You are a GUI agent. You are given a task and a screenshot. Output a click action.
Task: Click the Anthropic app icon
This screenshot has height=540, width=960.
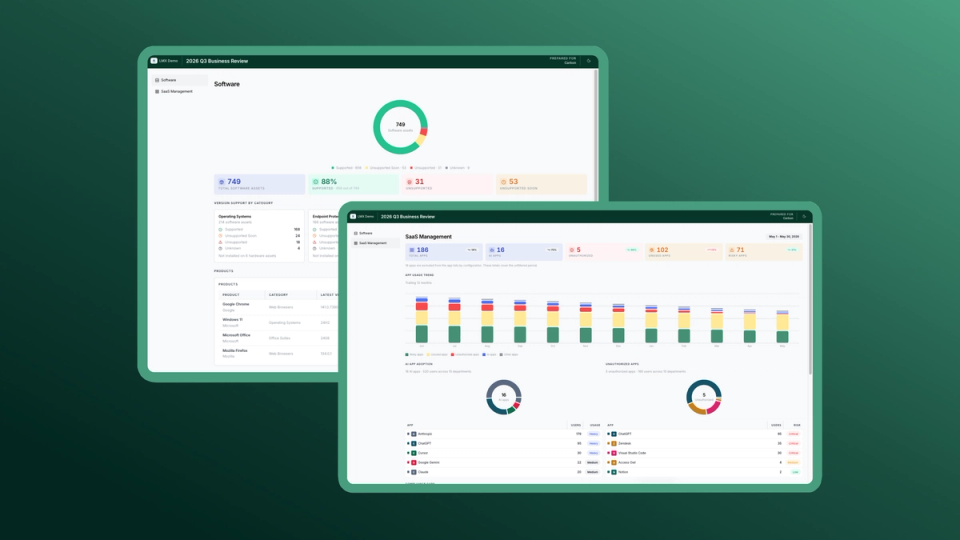coord(414,434)
